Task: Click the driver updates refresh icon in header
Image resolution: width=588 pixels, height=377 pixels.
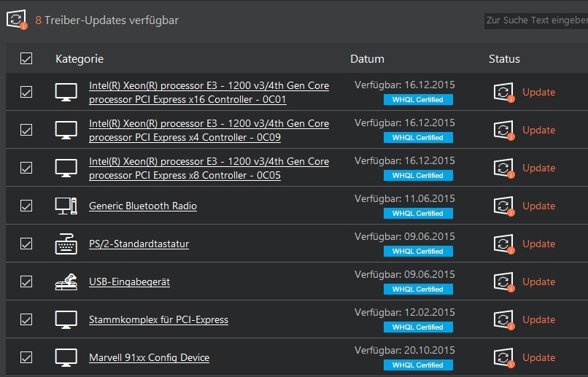Action: point(17,20)
